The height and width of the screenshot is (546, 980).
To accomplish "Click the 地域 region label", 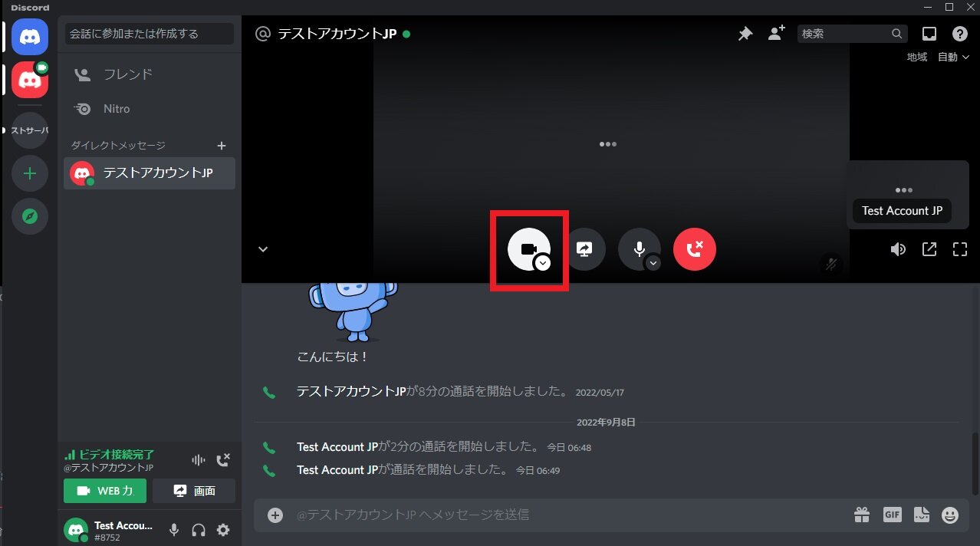I will coord(917,57).
